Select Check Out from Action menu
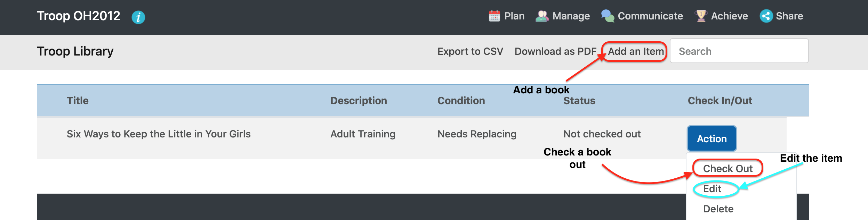 point(728,169)
